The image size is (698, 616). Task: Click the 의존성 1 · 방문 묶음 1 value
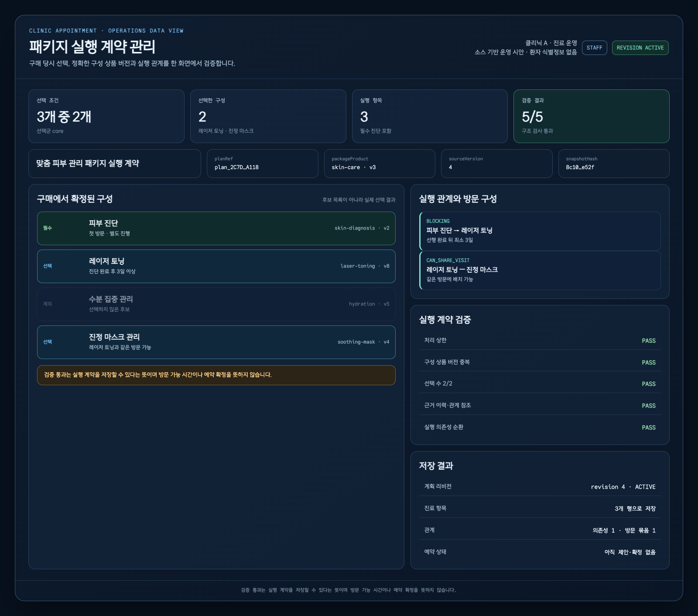(624, 530)
